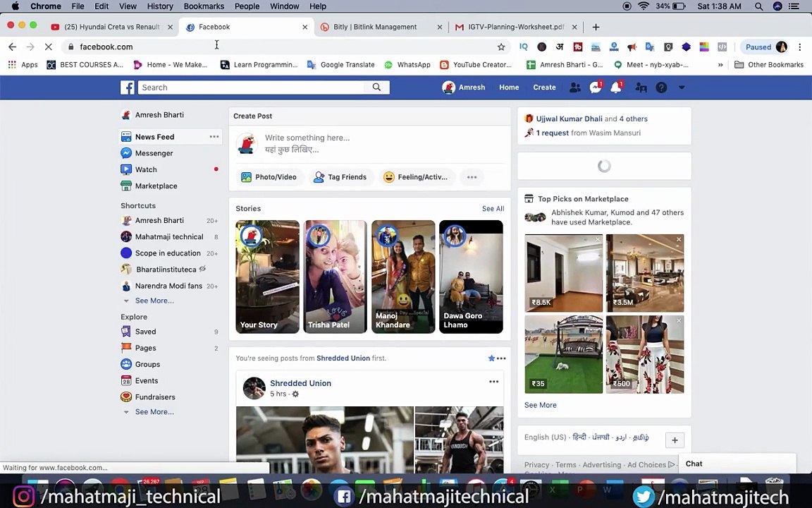Add a language with plus button
The image size is (812, 508).
point(675,440)
